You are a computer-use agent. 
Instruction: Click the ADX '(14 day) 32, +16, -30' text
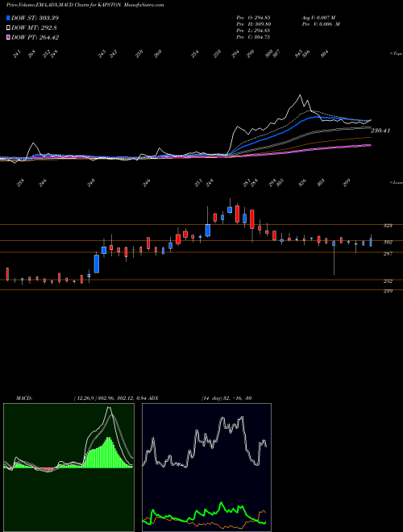click(226, 398)
